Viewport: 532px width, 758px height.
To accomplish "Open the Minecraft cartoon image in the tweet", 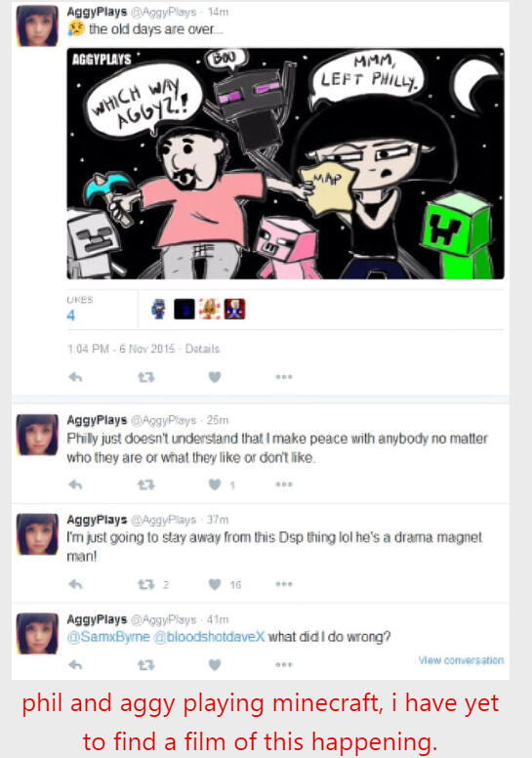I will point(285,163).
